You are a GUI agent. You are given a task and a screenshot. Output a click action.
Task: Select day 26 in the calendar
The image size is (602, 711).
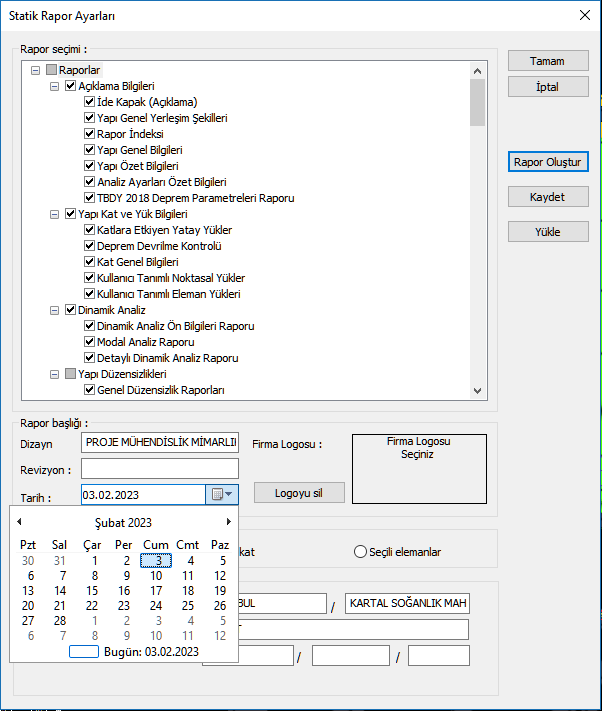(220, 606)
